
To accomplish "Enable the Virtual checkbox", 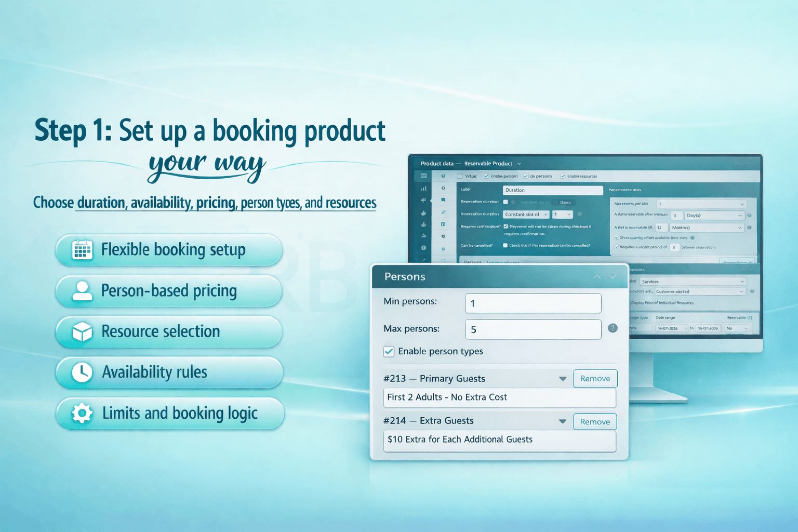I will 460,176.
